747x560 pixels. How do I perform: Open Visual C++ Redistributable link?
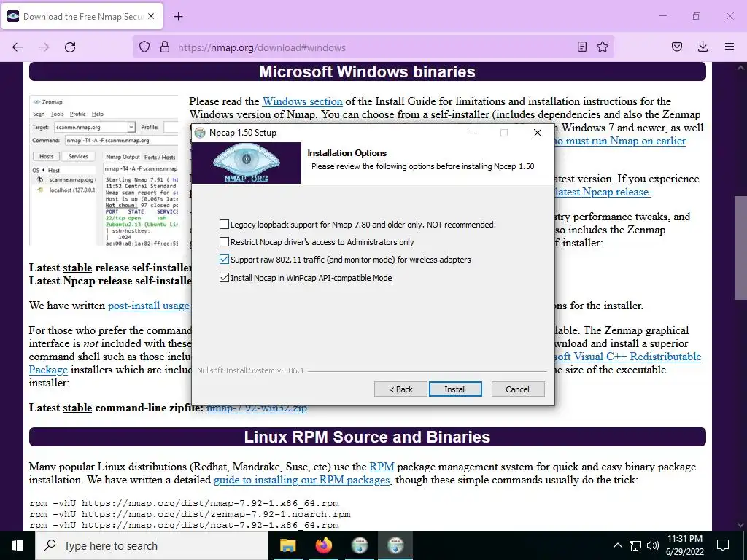627,357
